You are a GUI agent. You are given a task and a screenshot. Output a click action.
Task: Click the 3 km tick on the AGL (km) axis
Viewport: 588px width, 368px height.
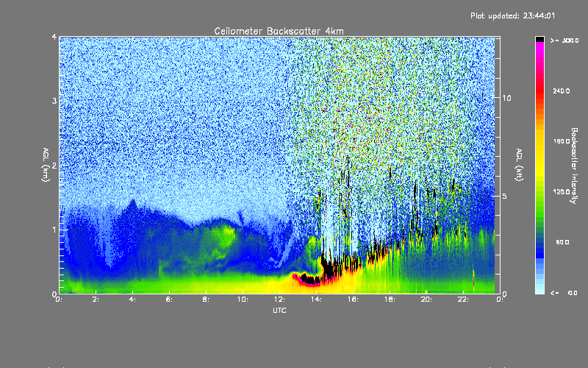[x=54, y=101]
